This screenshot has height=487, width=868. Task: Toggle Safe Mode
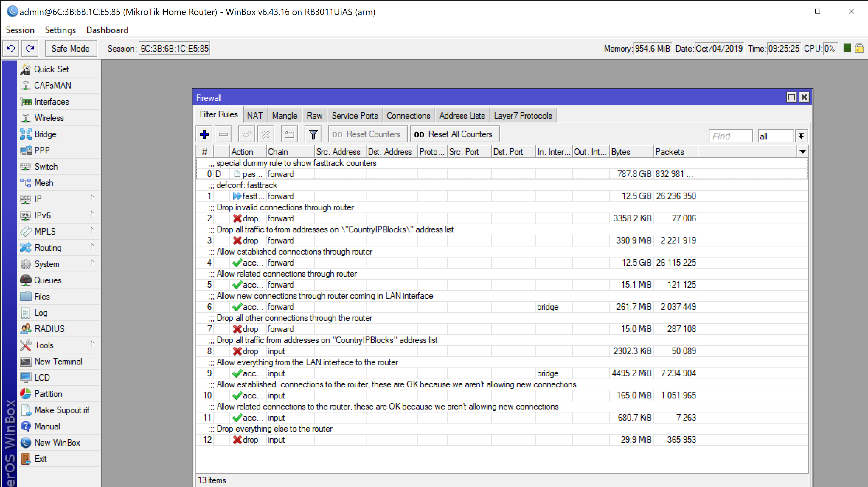[71, 48]
